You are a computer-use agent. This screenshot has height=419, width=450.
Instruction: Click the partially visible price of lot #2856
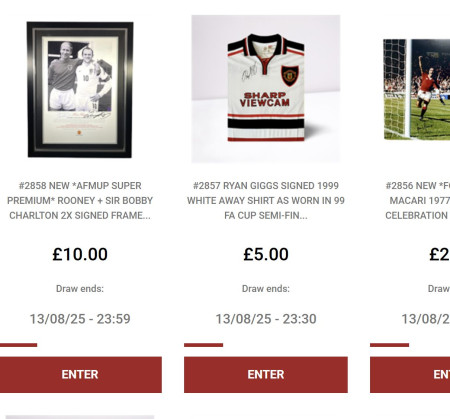point(439,254)
